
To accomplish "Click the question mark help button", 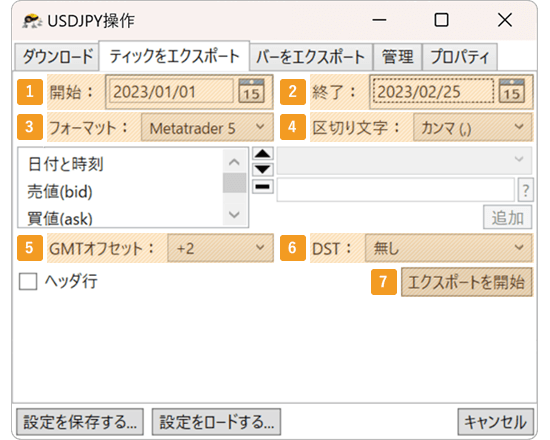I will click(525, 190).
